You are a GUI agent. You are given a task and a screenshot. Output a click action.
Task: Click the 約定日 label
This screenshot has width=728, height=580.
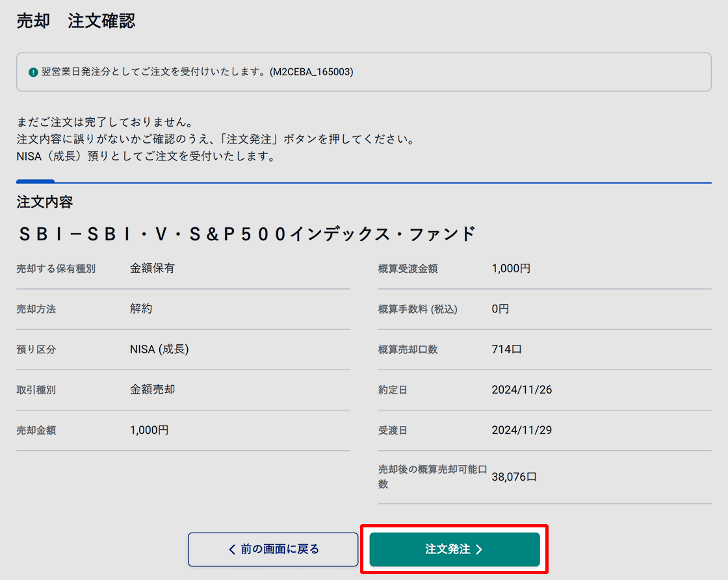click(x=393, y=390)
